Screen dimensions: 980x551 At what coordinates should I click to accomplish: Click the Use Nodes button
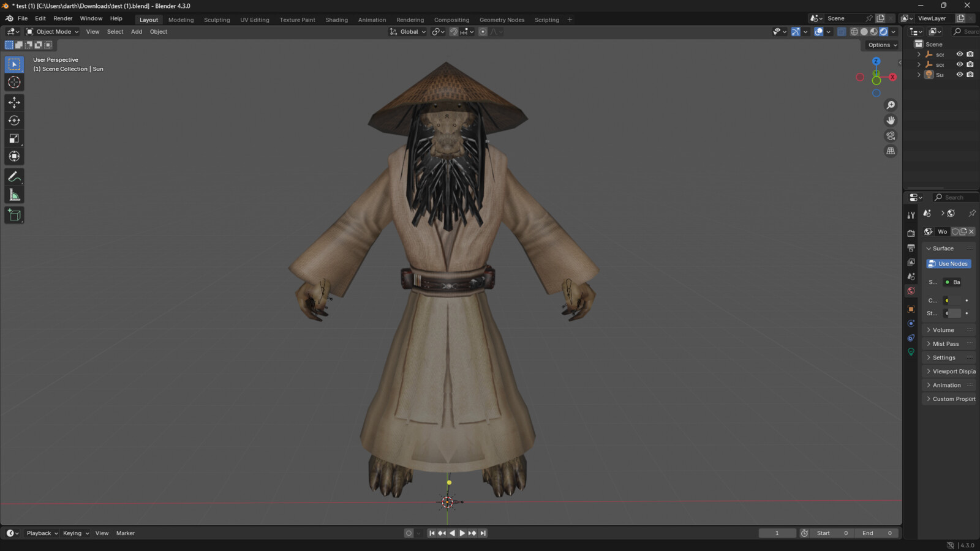[x=949, y=264]
